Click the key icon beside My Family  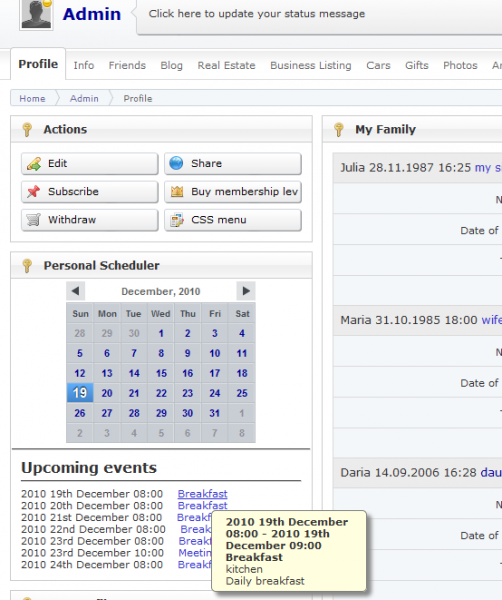point(339,129)
